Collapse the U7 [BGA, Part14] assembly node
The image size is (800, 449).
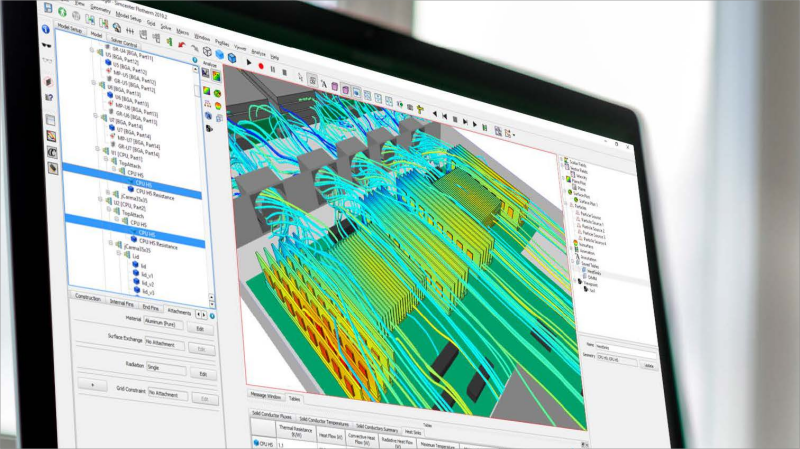pos(96,116)
